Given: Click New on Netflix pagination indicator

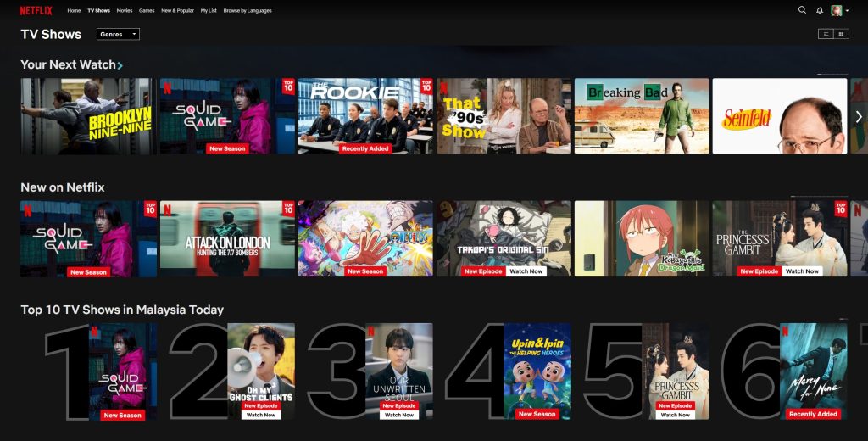Looking at the screenshot, I should tap(820, 196).
